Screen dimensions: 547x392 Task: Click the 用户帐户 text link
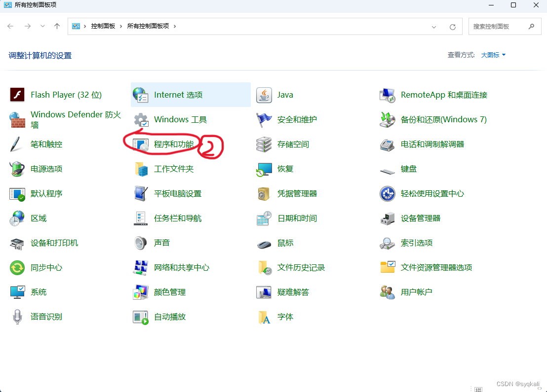click(416, 292)
